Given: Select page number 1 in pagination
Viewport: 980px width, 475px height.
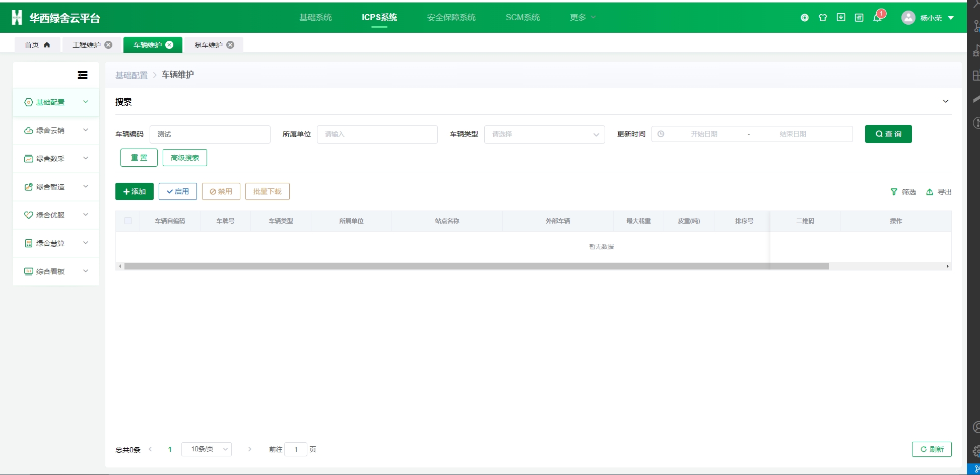Looking at the screenshot, I should (x=170, y=449).
